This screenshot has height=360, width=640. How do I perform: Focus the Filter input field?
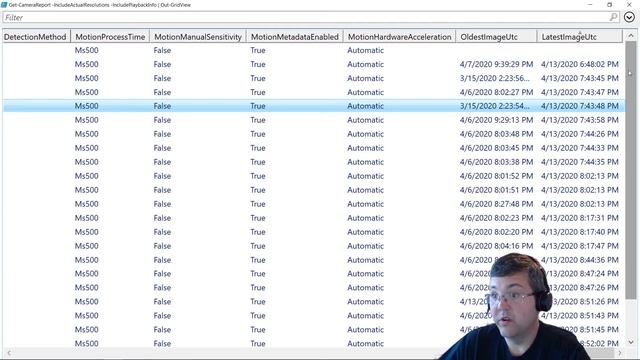pos(306,17)
